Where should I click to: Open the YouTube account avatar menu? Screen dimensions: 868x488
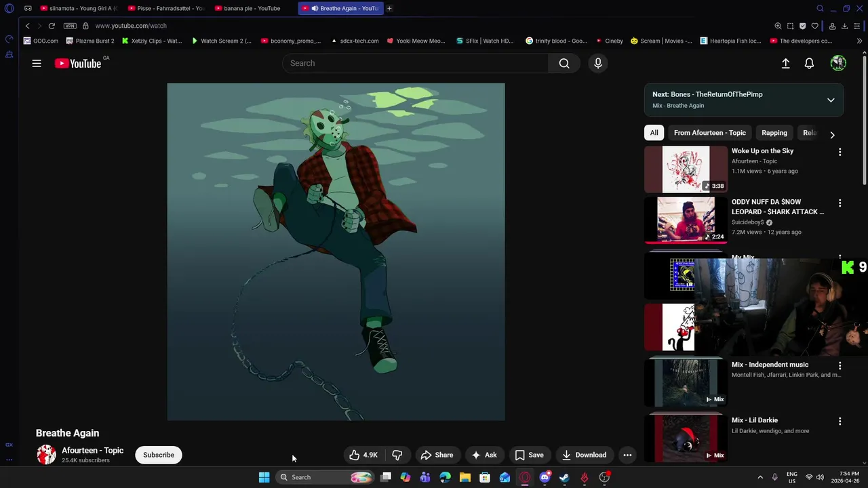tap(838, 63)
